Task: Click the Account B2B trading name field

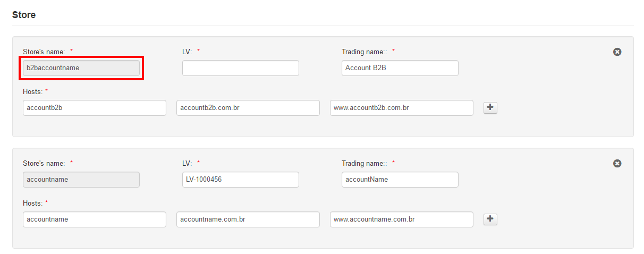Action: coord(400,68)
